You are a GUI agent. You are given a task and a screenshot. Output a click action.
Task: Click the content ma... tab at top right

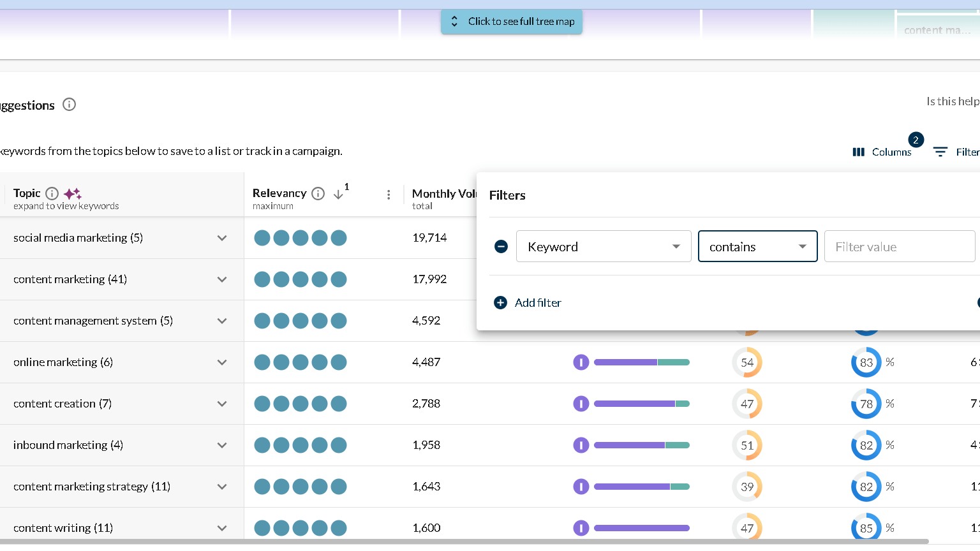pos(938,30)
